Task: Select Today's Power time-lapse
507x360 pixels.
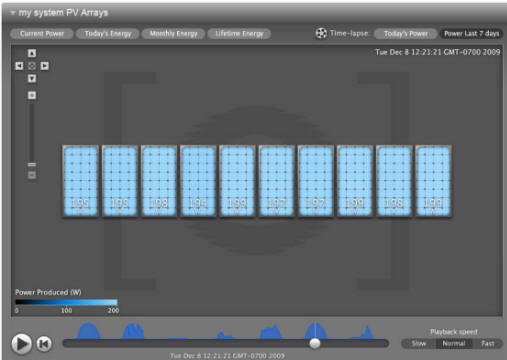Action: (405, 34)
